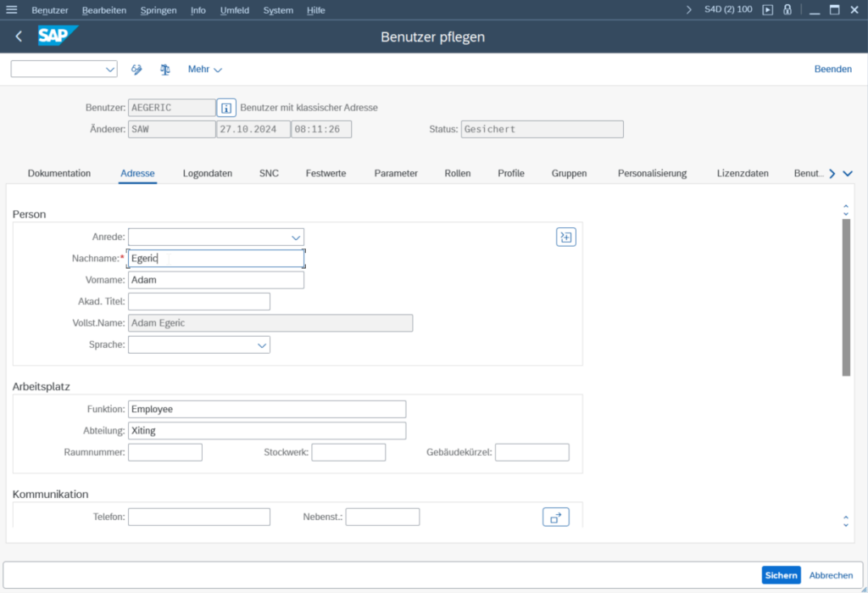Open the Bearbeiten menu
This screenshot has width=868, height=593.
(x=104, y=10)
